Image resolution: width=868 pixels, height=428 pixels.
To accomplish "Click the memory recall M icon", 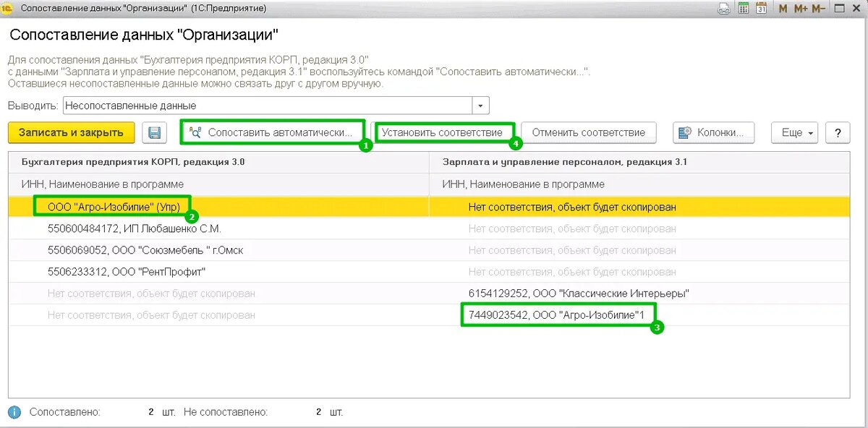I will click(x=782, y=8).
